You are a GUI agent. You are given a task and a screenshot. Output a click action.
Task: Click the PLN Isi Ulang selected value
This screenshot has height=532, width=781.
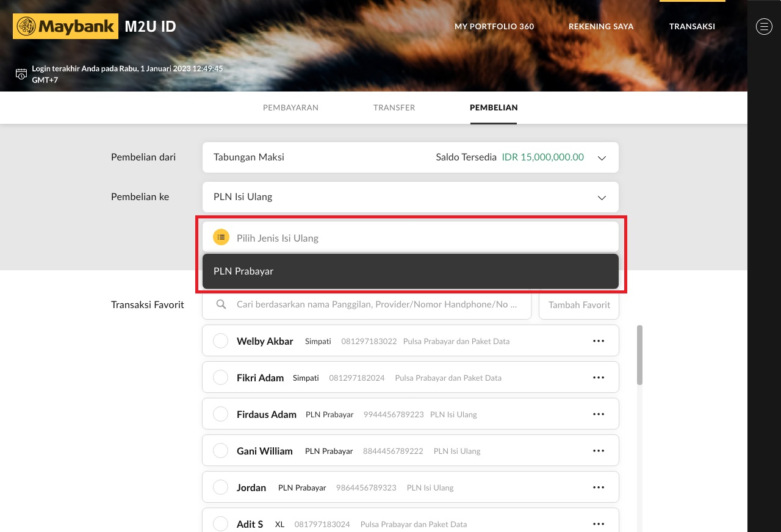click(x=243, y=196)
